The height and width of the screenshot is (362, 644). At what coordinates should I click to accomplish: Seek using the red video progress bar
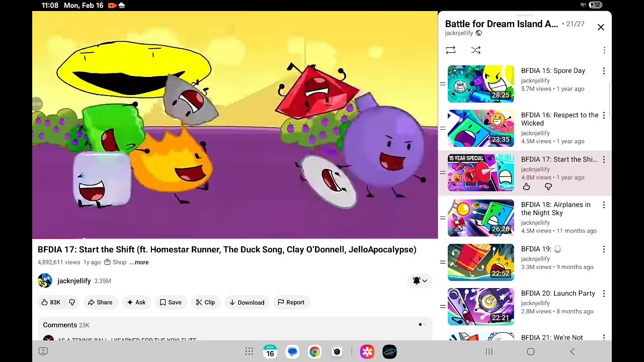pos(235,238)
